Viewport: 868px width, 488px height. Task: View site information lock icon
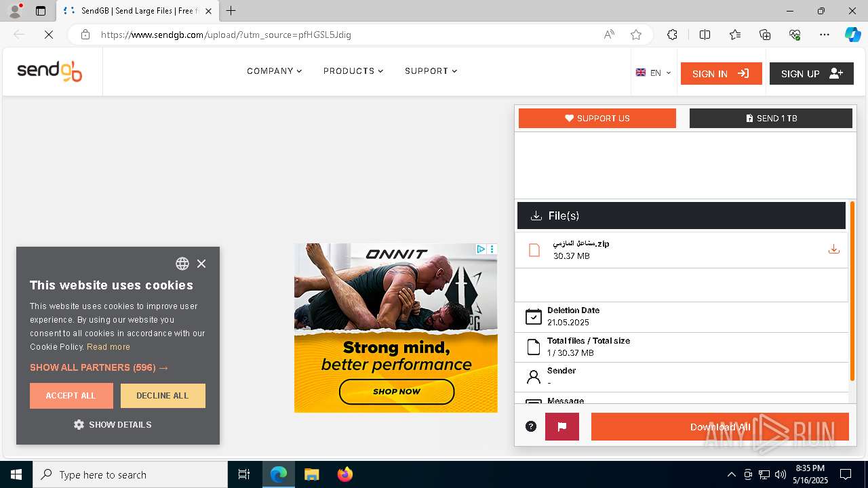(85, 35)
